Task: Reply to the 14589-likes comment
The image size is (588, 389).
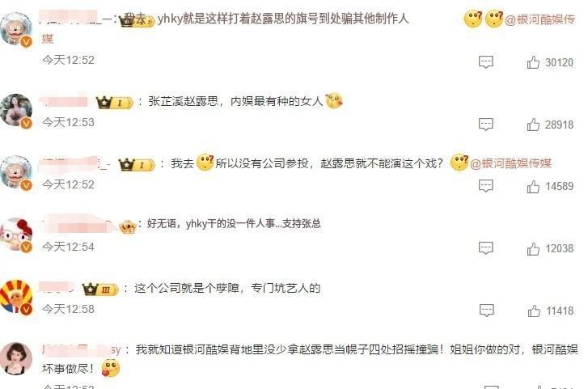Action: point(485,187)
